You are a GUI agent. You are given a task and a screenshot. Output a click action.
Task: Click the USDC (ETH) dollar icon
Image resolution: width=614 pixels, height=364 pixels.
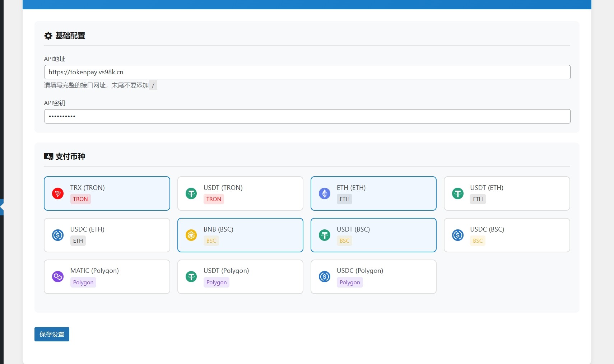click(x=58, y=235)
